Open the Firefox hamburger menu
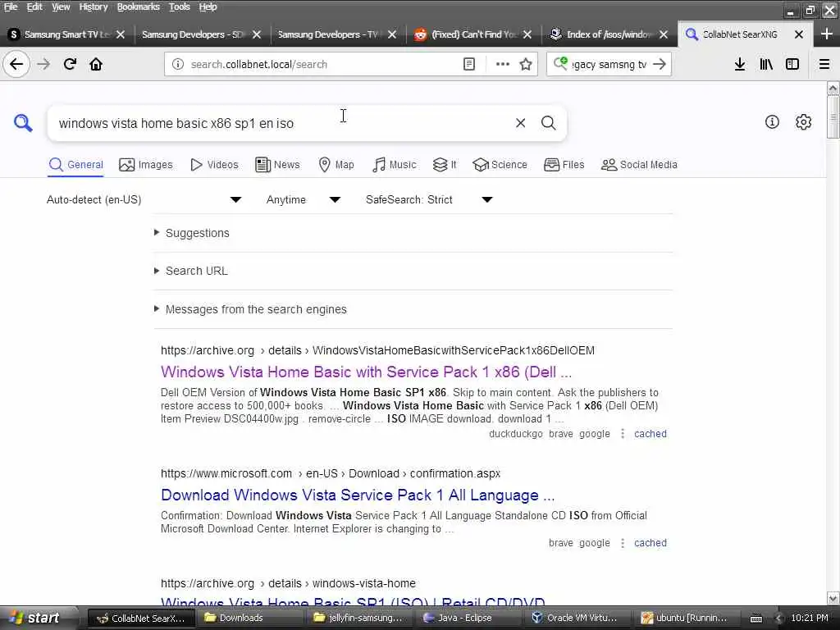Screen dimensions: 840x630 824,64
